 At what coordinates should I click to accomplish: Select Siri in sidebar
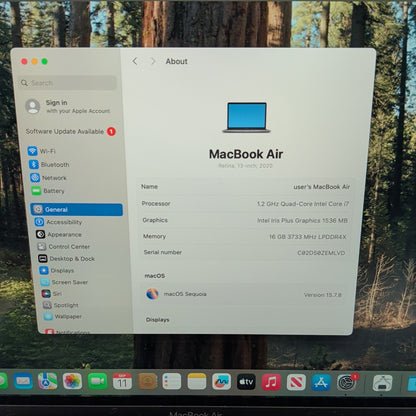pyautogui.click(x=52, y=293)
